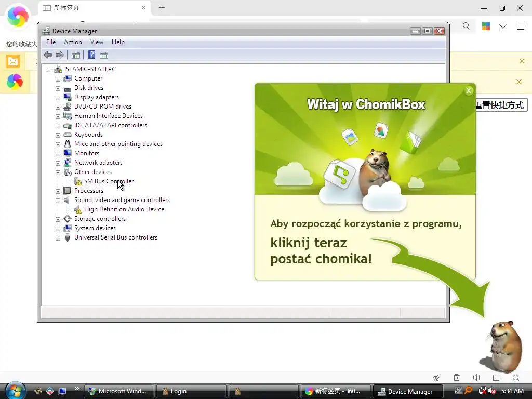Click the Storage controllers category icon

pos(68,219)
